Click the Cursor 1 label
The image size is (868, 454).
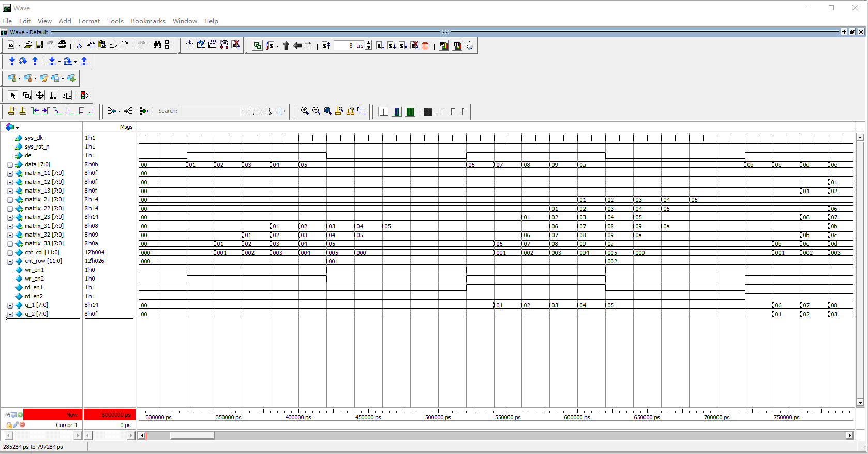point(67,425)
